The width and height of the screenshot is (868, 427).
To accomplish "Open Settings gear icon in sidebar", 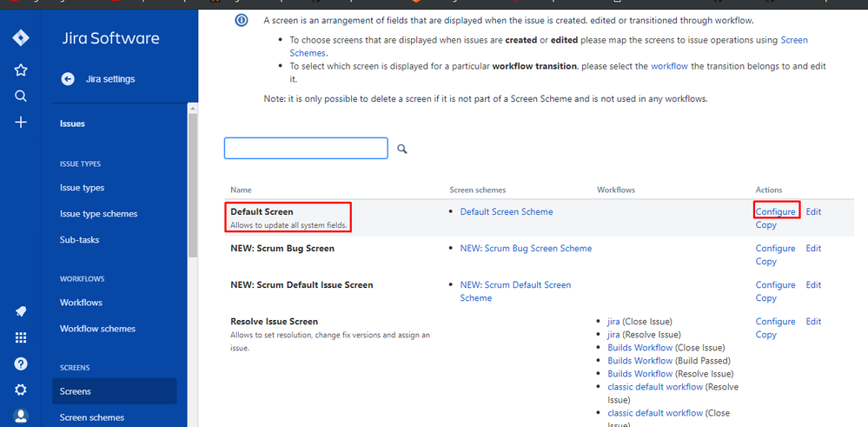I will point(21,390).
